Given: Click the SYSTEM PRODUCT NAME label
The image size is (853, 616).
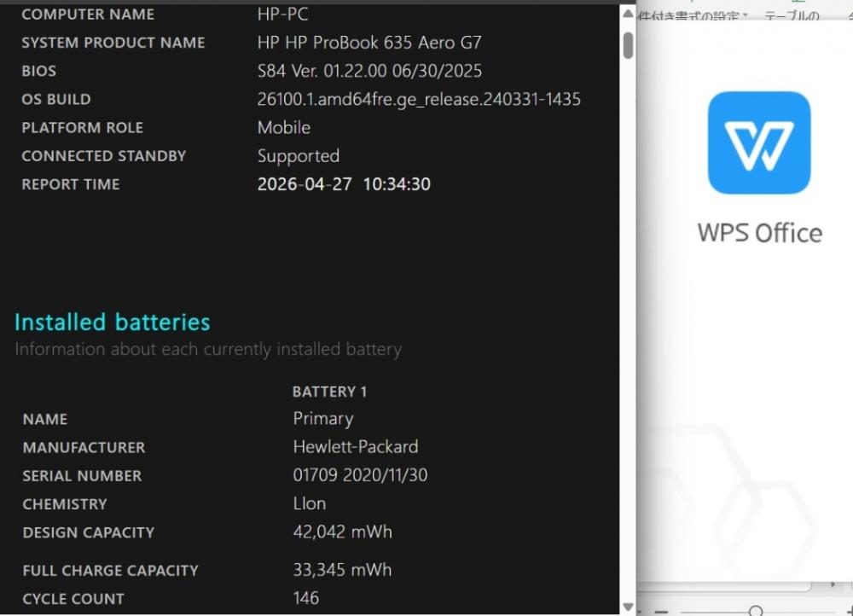Looking at the screenshot, I should point(113,43).
